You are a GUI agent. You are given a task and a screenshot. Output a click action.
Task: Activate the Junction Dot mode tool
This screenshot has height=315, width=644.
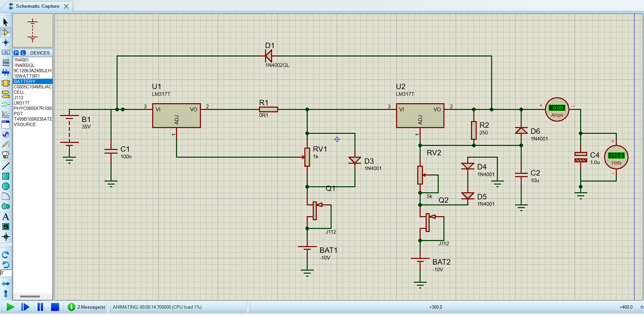click(6, 42)
